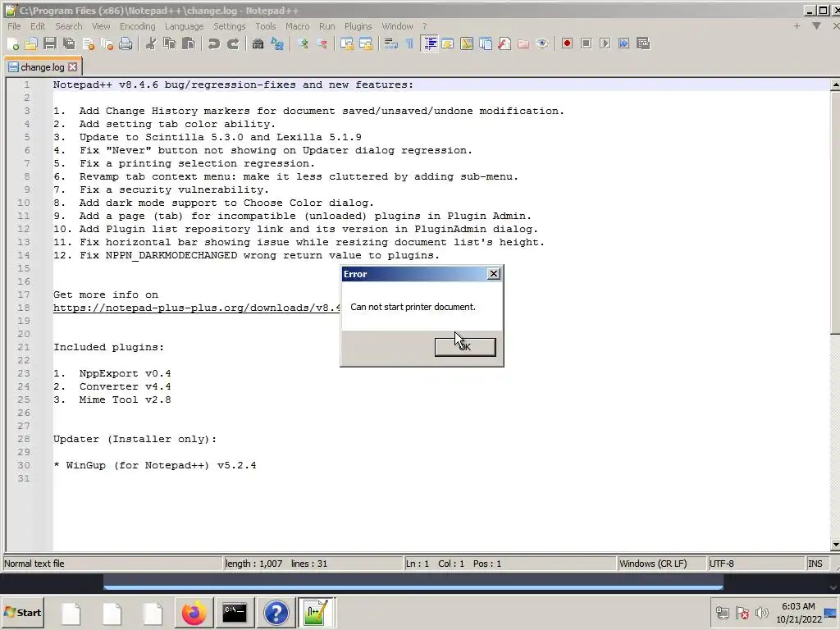840x630 pixels.
Task: Click line number 12 in the margin
Action: [24, 230]
